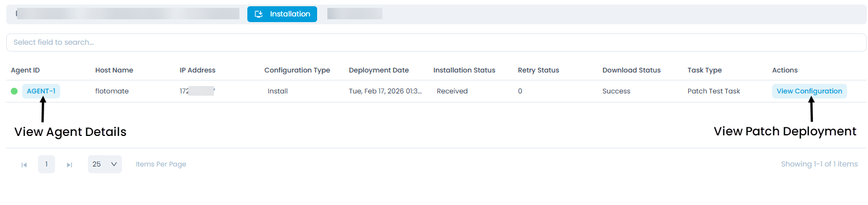This screenshot has width=868, height=205.
Task: Click the Patch Test Task cell
Action: coord(714,91)
